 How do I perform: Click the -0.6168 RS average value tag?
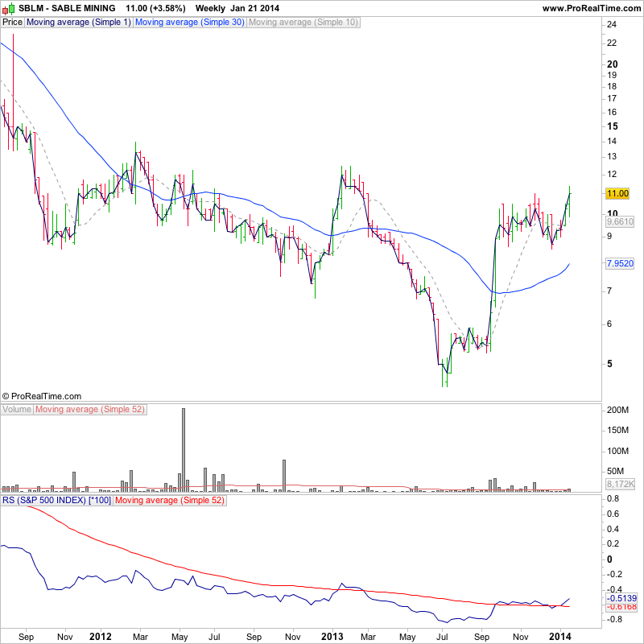pos(621,607)
